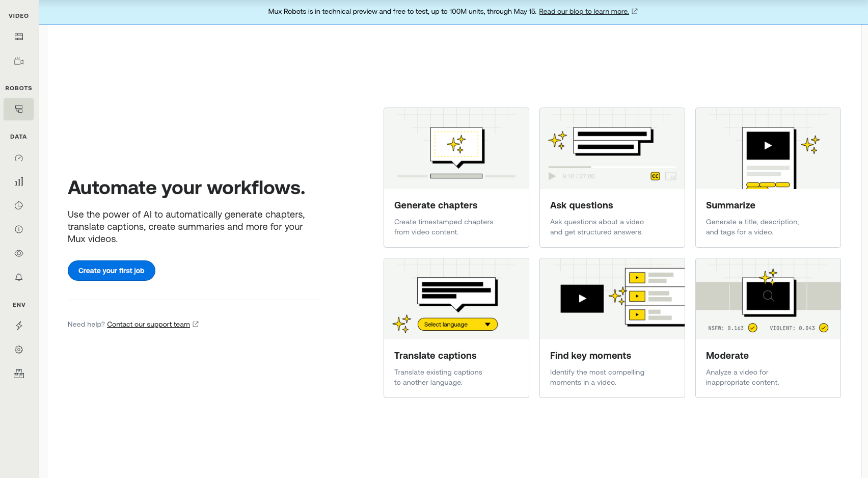Click external link icon beside support team

(x=196, y=324)
